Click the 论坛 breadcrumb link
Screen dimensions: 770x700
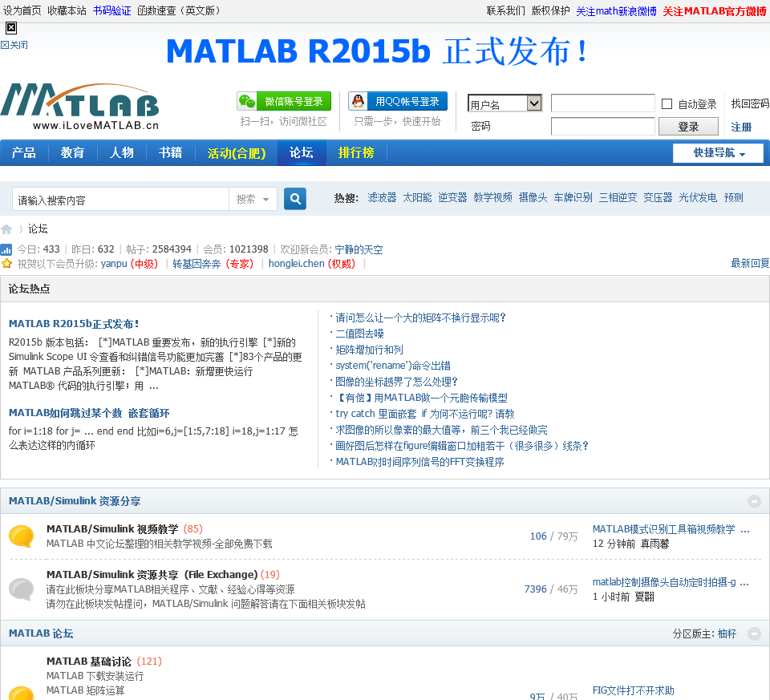(x=38, y=229)
